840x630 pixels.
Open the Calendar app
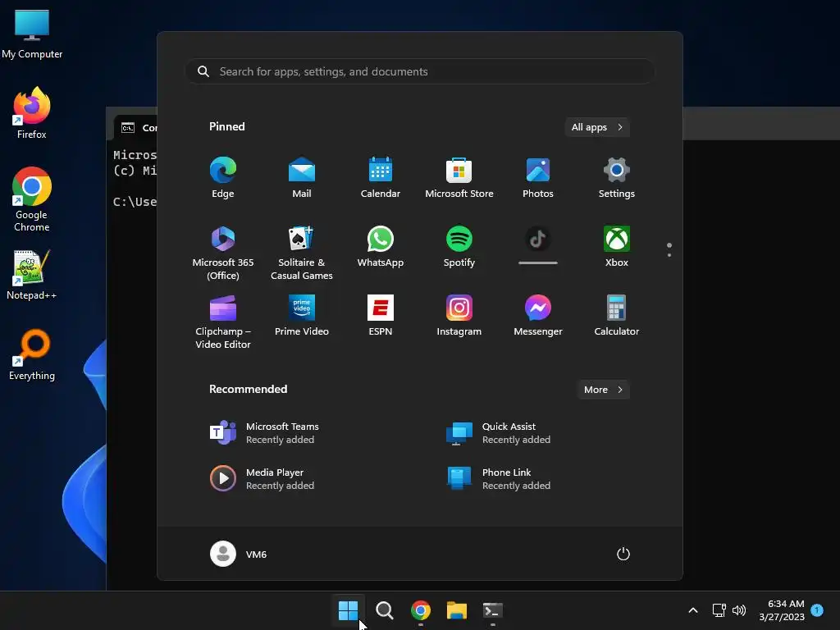click(381, 177)
